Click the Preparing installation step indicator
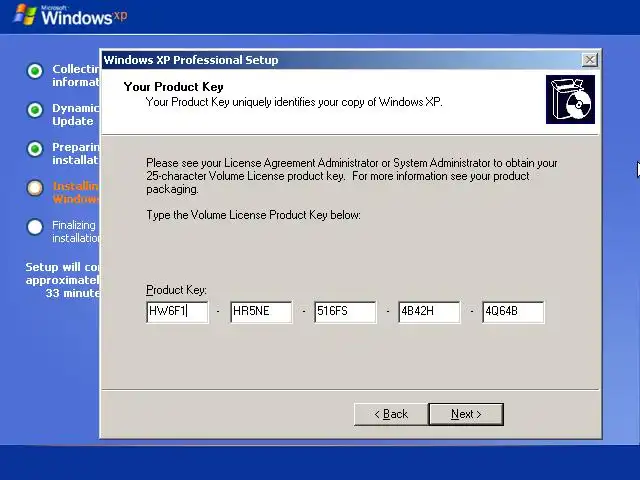640x480 pixels. pyautogui.click(x=35, y=149)
